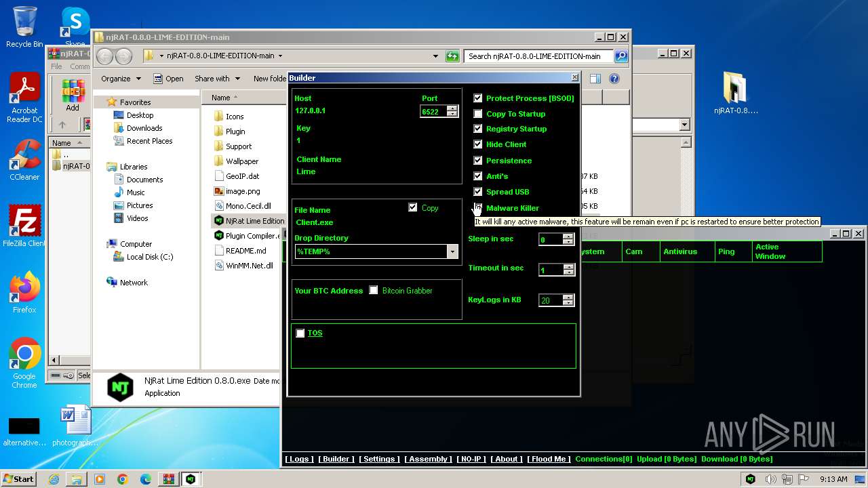Click NjRat icon in system tray
The image size is (868, 488).
[x=751, y=479]
